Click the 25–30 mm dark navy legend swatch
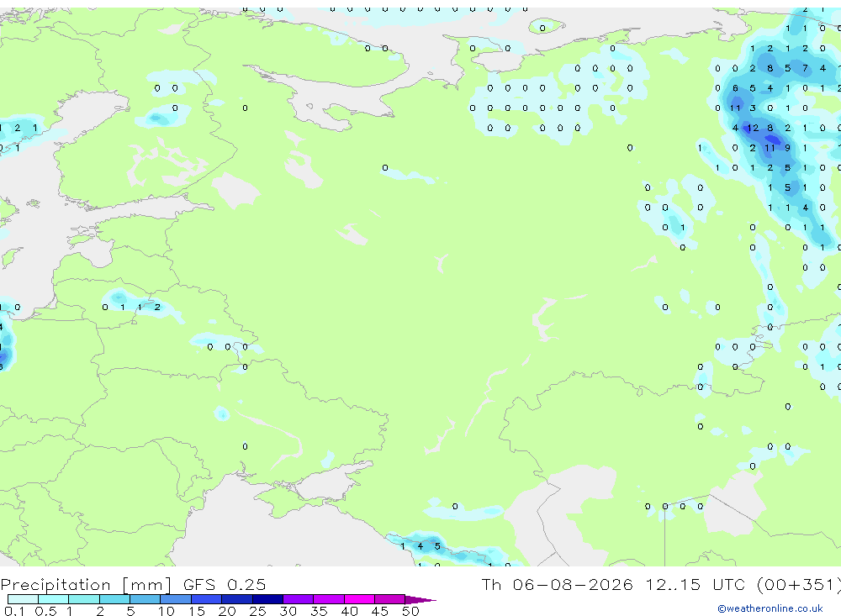Image resolution: width=841 pixels, height=616 pixels. click(x=267, y=599)
